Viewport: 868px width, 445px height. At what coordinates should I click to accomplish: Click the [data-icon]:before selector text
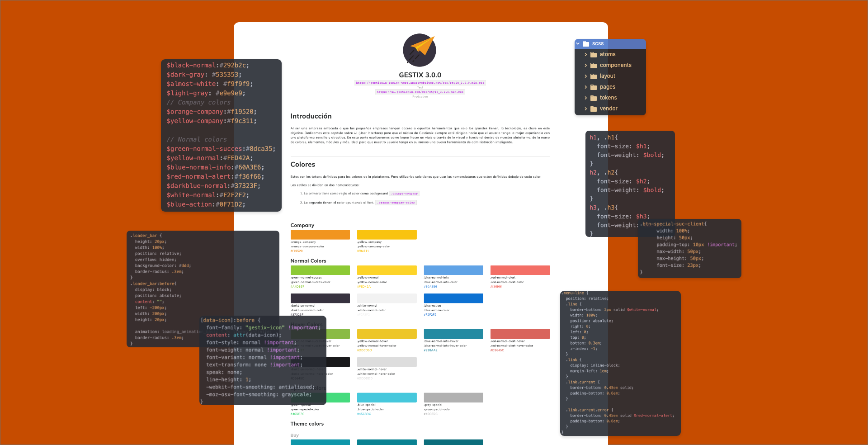(x=231, y=320)
